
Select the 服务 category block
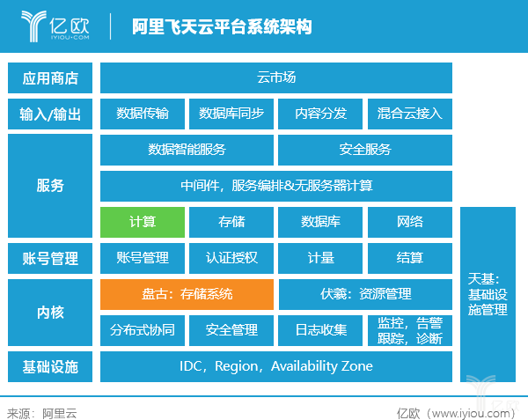50,186
